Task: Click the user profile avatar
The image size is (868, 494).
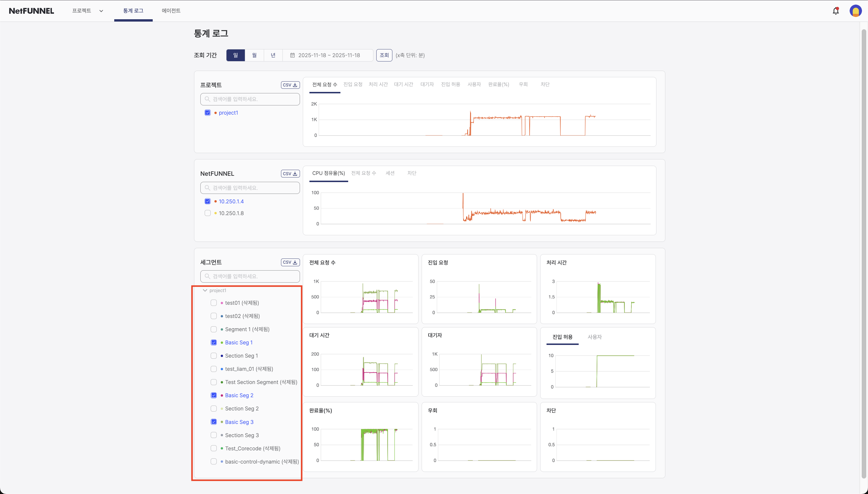Action: pos(855,11)
